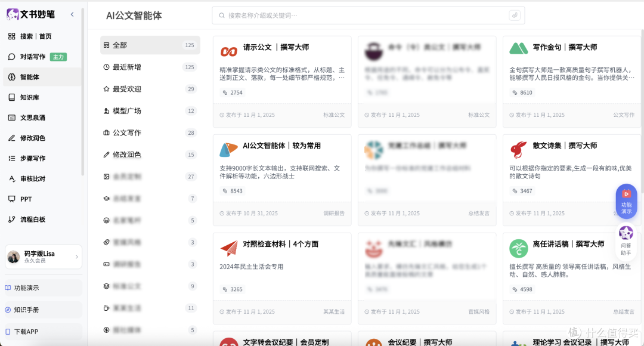Click the green mountain icon of 写作金句
Screen dimensions: 644x346
point(518,48)
